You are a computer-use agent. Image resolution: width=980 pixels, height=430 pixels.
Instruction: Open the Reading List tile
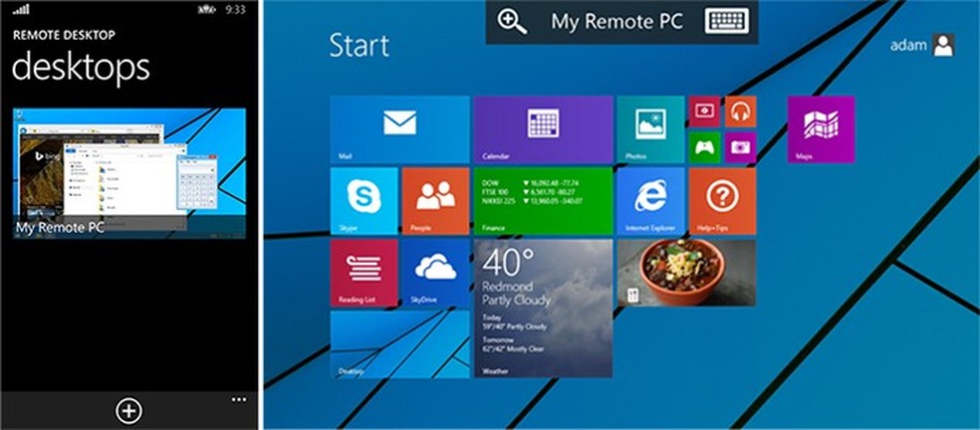364,273
